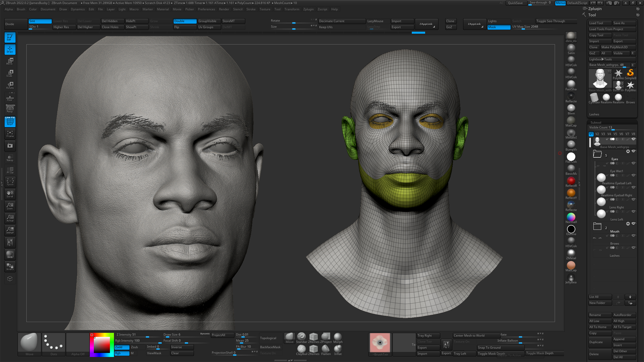Toggle the Zadd sculpt mode
Image resolution: width=644 pixels, height=362 pixels.
click(x=122, y=347)
